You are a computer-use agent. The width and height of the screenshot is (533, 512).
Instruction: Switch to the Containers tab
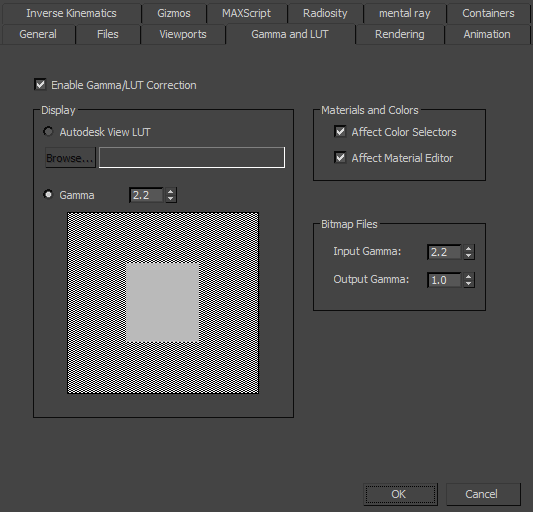pyautogui.click(x=488, y=13)
